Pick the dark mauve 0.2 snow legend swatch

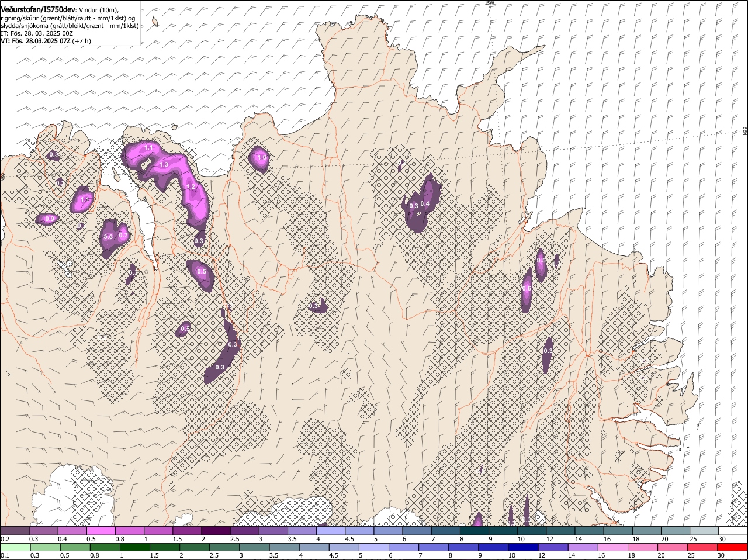[x=15, y=531]
